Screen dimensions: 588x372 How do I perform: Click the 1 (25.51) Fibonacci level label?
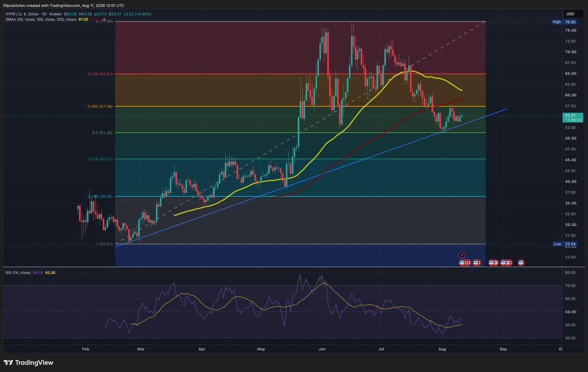point(104,244)
